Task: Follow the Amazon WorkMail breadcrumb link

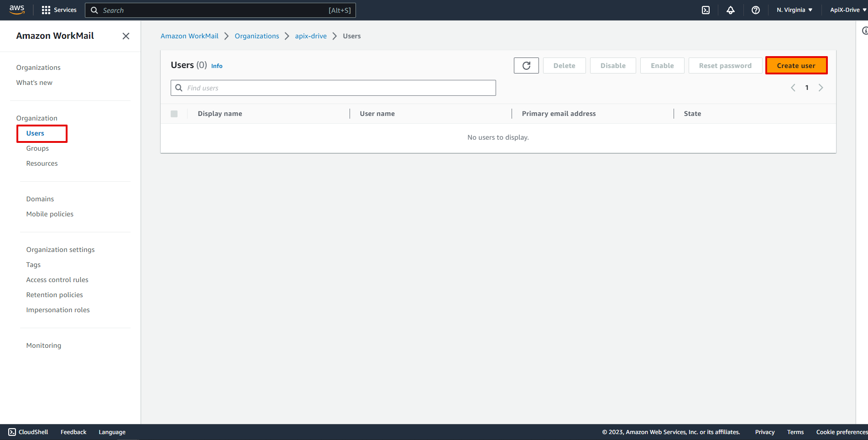Action: pyautogui.click(x=189, y=36)
